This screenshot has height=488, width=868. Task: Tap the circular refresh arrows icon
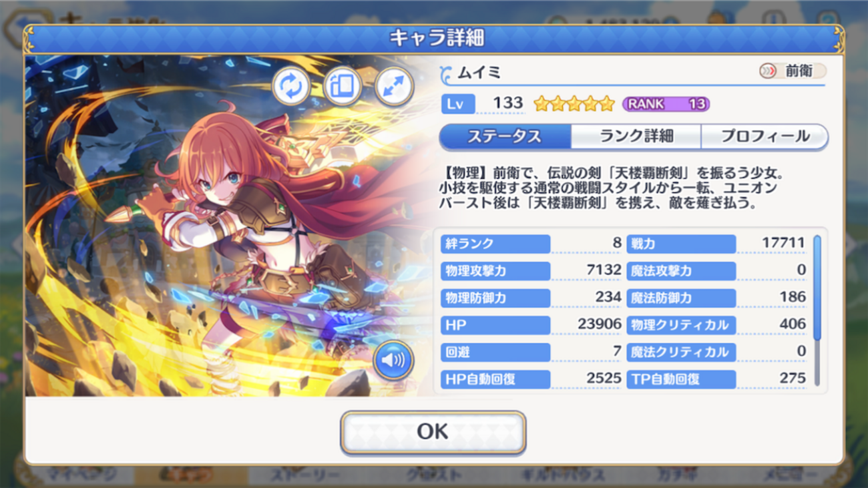(290, 87)
